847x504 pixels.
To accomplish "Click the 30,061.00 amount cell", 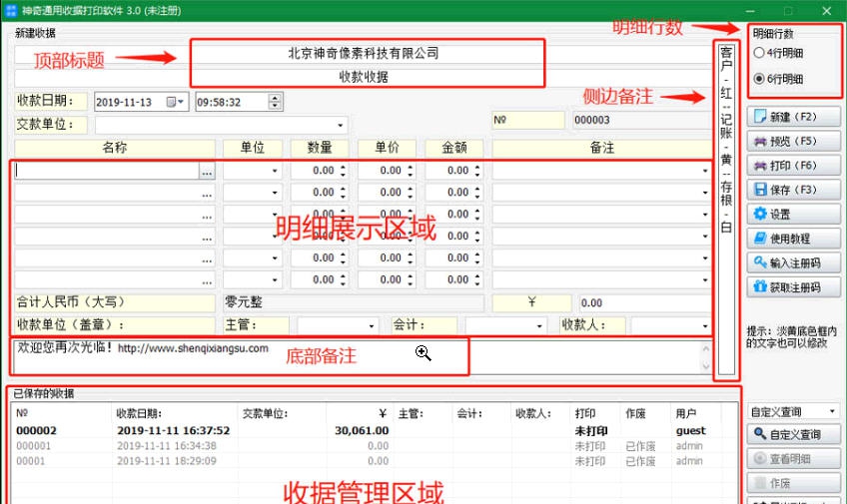I will [362, 430].
